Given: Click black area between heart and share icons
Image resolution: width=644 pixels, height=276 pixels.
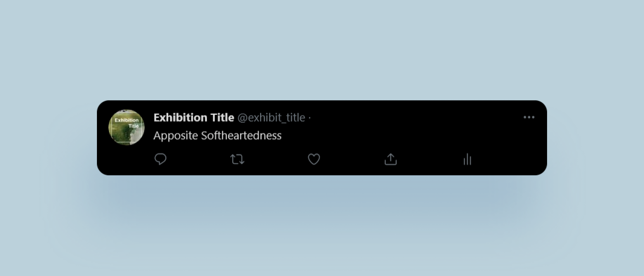Looking at the screenshot, I should click(352, 159).
